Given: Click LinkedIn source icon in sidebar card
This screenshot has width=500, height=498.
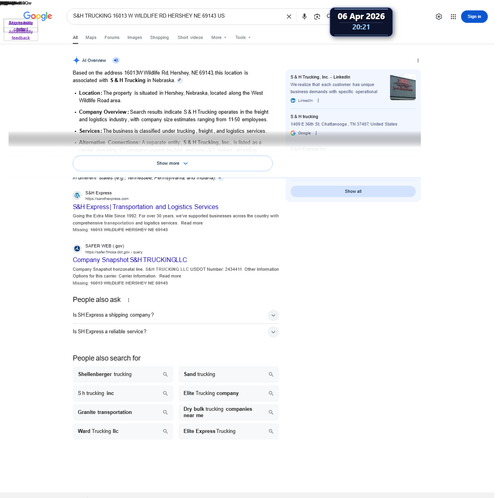Looking at the screenshot, I should (x=293, y=100).
